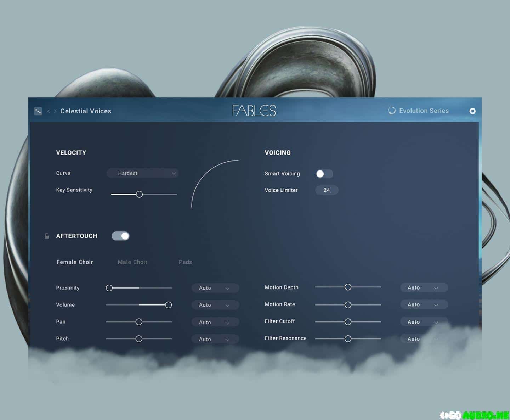Click the Motion Rate slider handle
This screenshot has width=510, height=420.
(348, 305)
